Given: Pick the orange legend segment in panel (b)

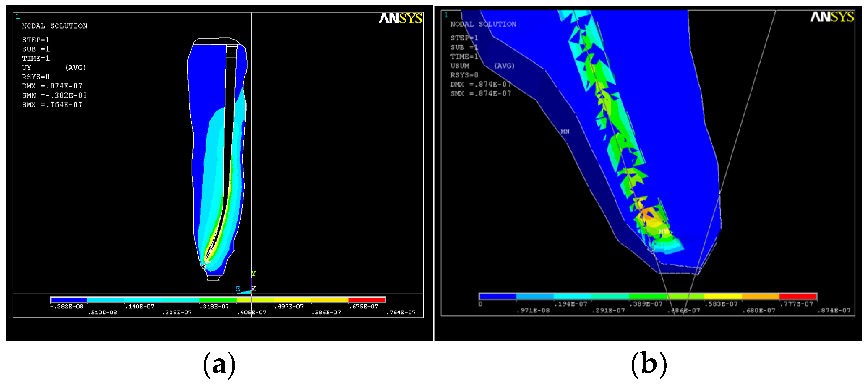Looking at the screenshot, I should (x=760, y=297).
